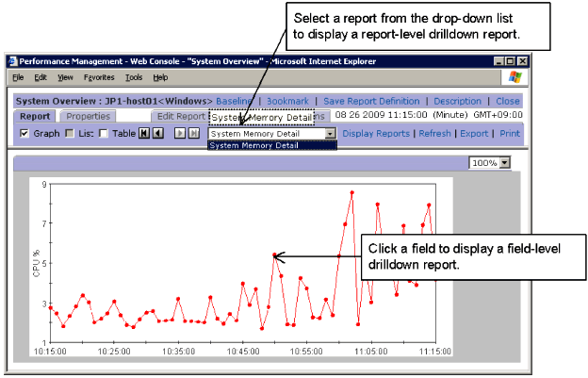Go to next report page arrow
The image size is (588, 378).
point(180,133)
